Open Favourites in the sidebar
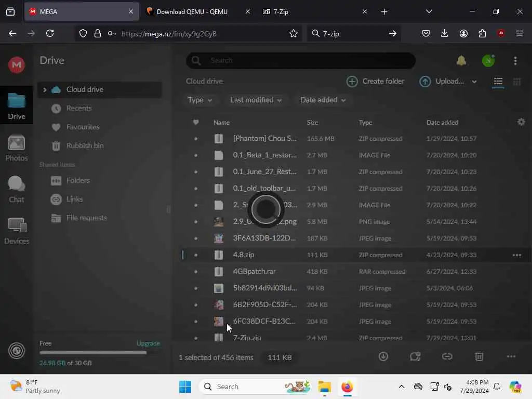 tap(83, 127)
